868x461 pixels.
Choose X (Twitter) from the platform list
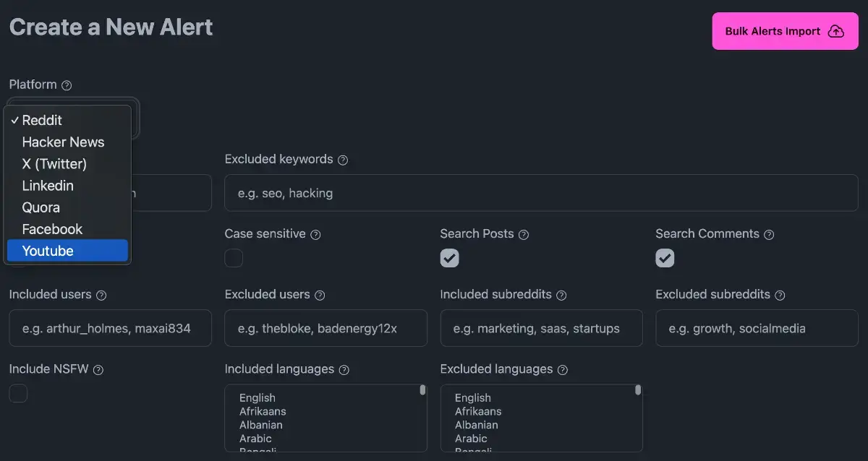67,164
